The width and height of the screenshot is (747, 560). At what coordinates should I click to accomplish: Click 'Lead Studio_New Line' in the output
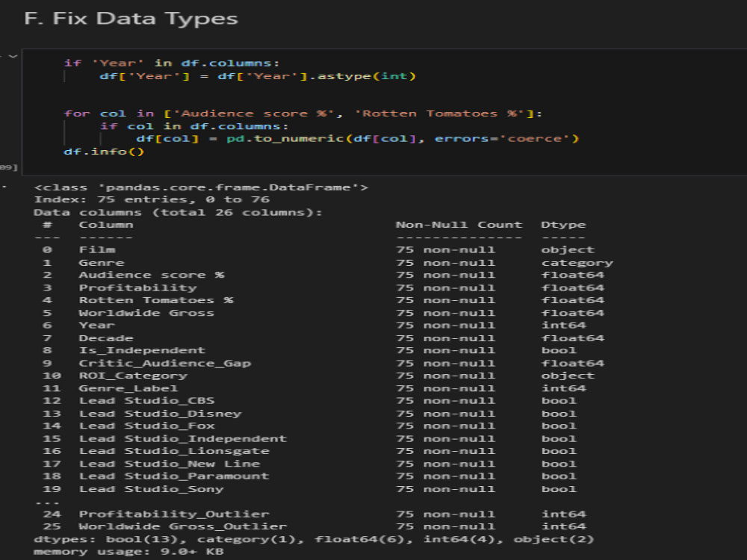pyautogui.click(x=170, y=464)
